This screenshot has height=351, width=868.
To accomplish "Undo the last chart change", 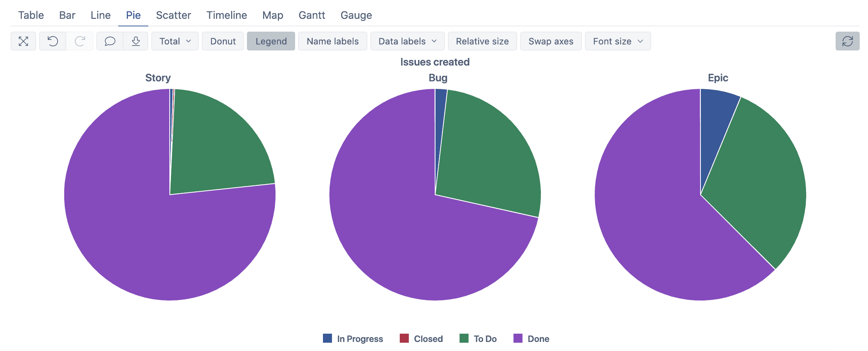I will tap(52, 41).
